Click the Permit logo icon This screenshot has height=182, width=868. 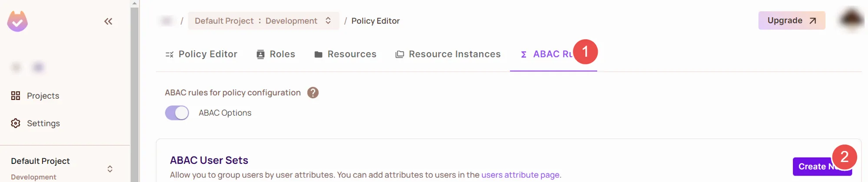(x=17, y=21)
